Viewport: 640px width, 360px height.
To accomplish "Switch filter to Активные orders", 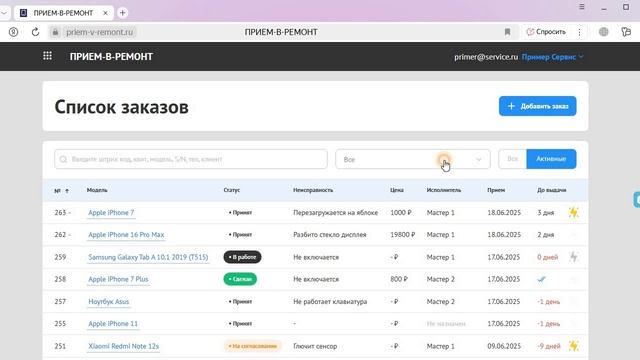I will click(x=551, y=159).
